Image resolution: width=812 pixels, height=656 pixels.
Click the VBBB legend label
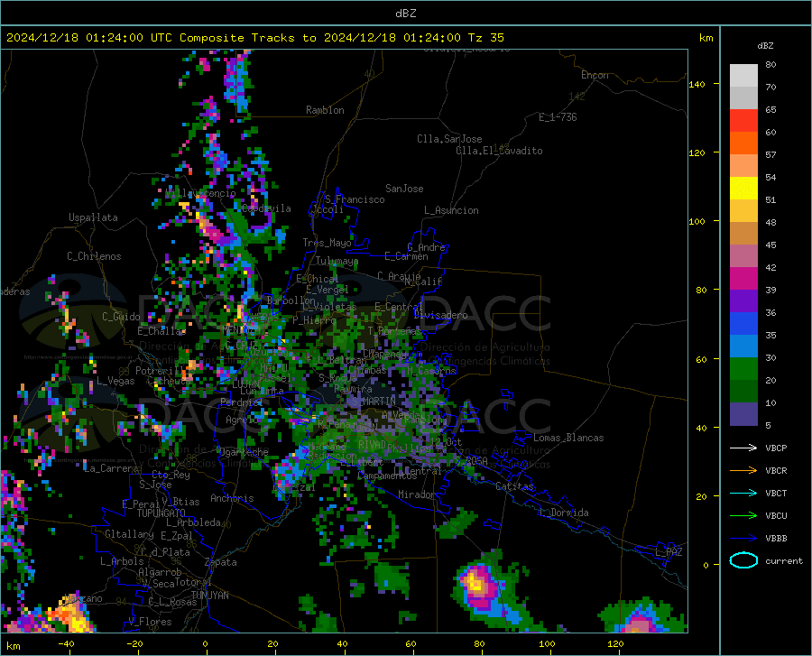pyautogui.click(x=776, y=539)
